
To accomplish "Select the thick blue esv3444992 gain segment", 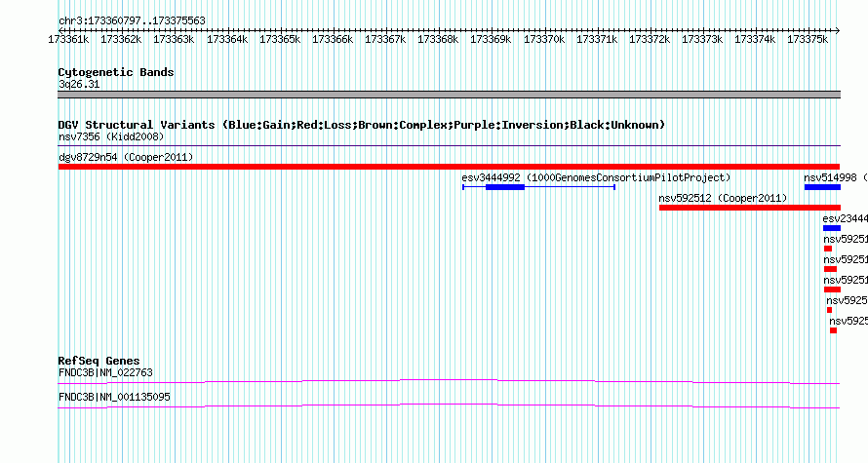I will (505, 187).
